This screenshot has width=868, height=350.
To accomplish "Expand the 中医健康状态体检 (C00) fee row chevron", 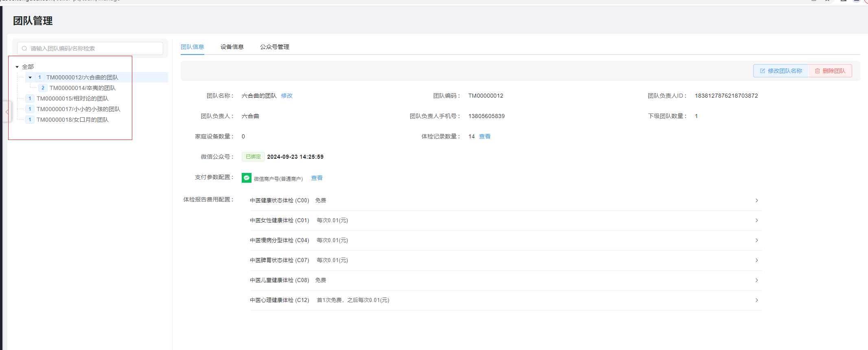I will point(756,200).
